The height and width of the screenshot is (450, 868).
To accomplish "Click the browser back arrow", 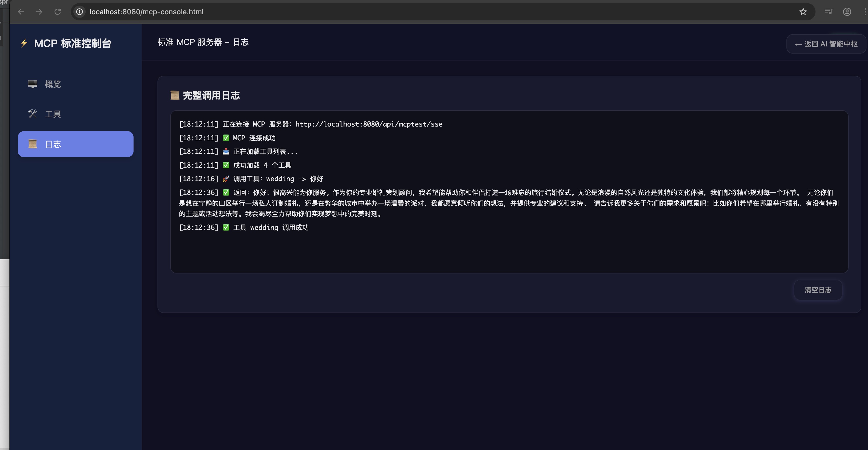I will tap(21, 12).
